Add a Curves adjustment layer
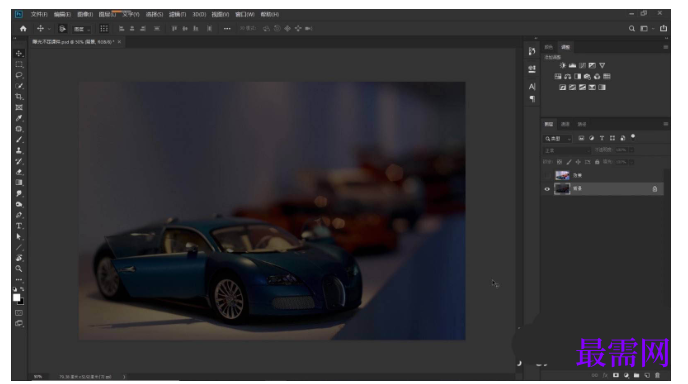Viewport: 688px width, 384px height. pyautogui.click(x=582, y=65)
